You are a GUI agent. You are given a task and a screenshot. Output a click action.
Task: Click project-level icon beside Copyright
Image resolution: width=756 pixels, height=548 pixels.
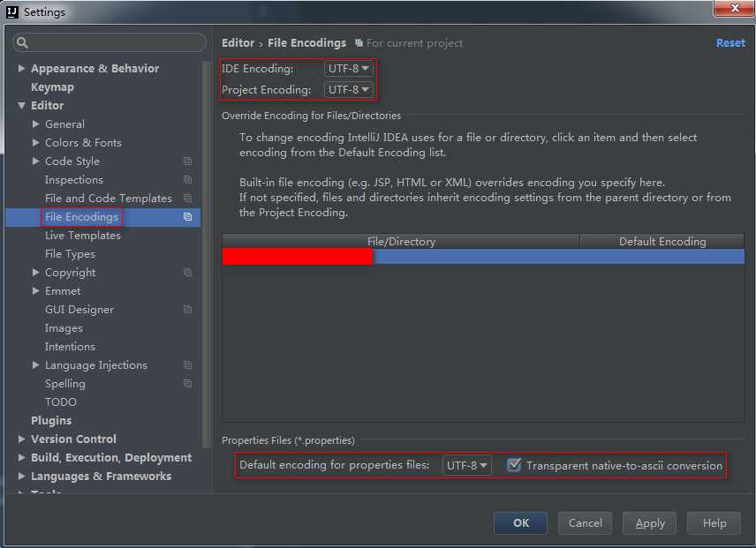point(188,273)
